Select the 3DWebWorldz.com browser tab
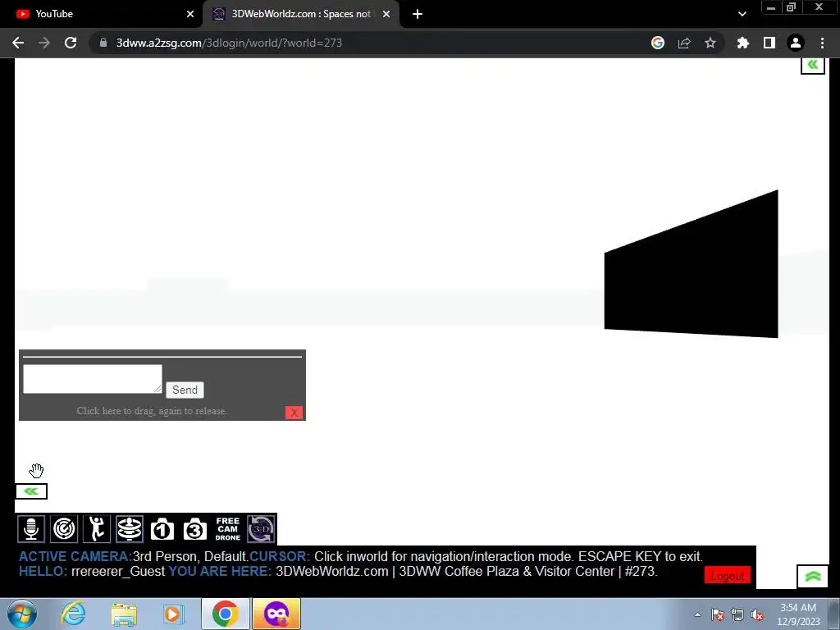The image size is (840, 630). coord(301,14)
